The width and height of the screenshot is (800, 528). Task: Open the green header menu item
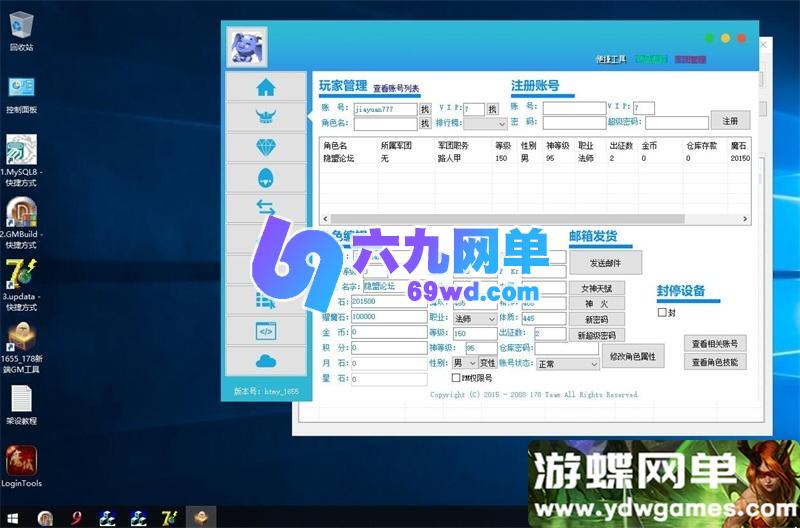[x=651, y=60]
